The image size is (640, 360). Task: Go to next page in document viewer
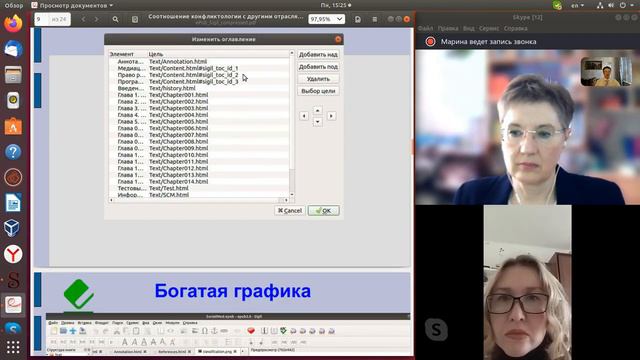(97, 19)
